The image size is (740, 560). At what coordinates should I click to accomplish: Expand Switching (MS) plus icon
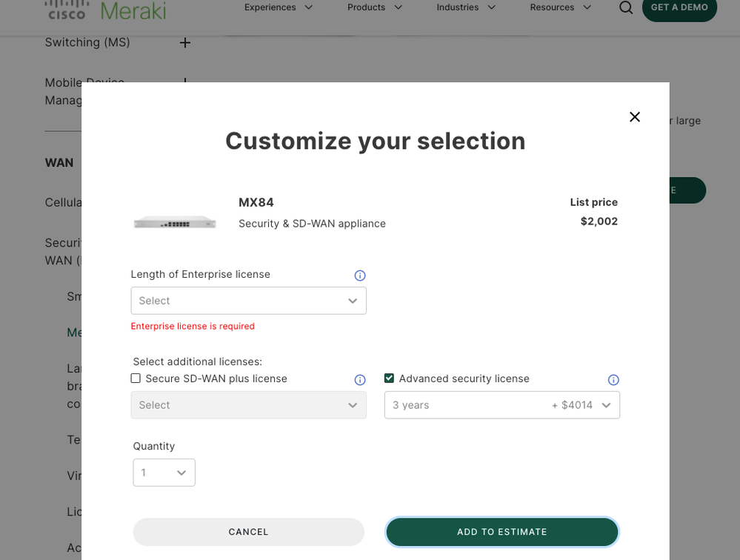pos(185,43)
